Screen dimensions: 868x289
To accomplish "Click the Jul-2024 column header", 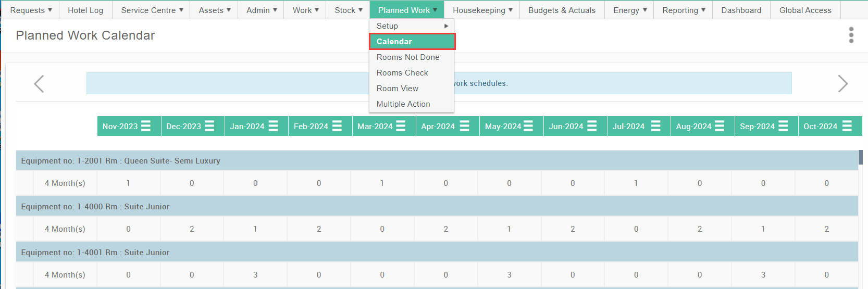I will coord(639,126).
